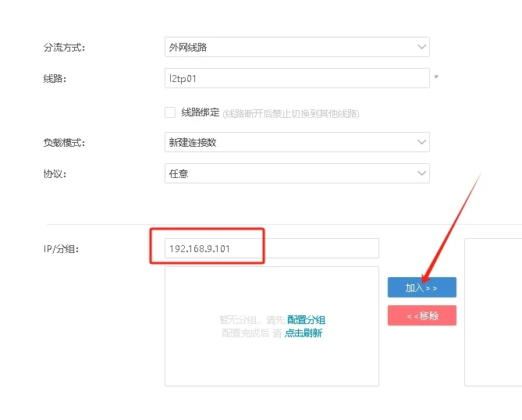Viewport: 522px width, 420px height.
Task: Click the 任意 protocol value
Action: pos(179,173)
